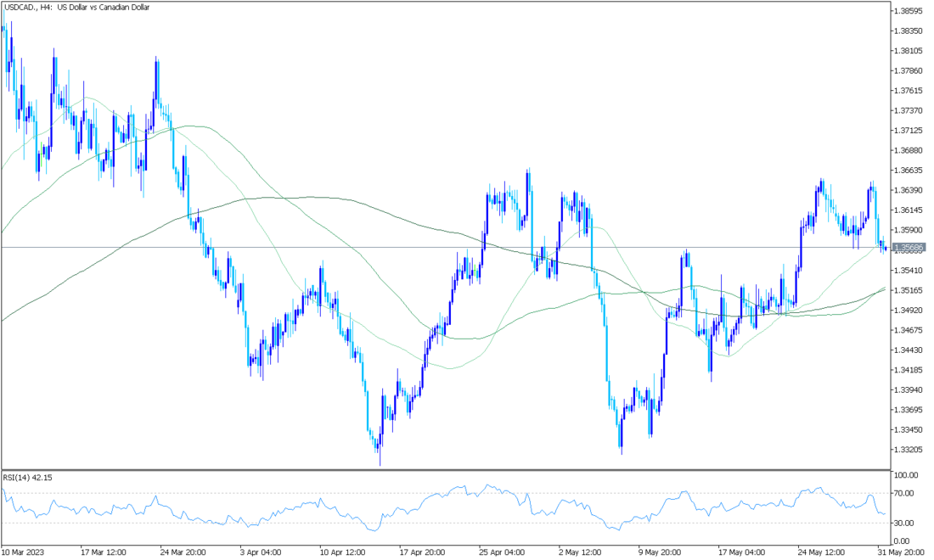Click the 17 Apr 20:00 date label
This screenshot has height=560, width=934.
pos(422,552)
